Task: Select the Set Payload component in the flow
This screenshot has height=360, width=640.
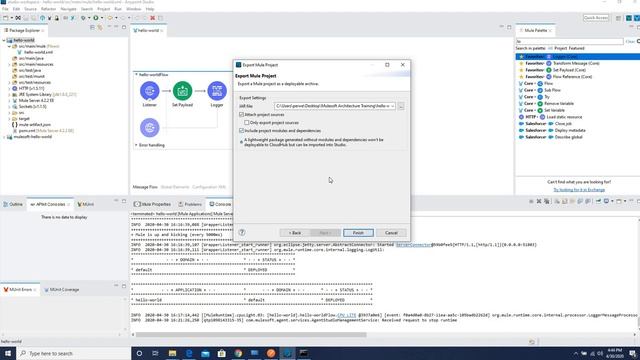Action: (182, 91)
